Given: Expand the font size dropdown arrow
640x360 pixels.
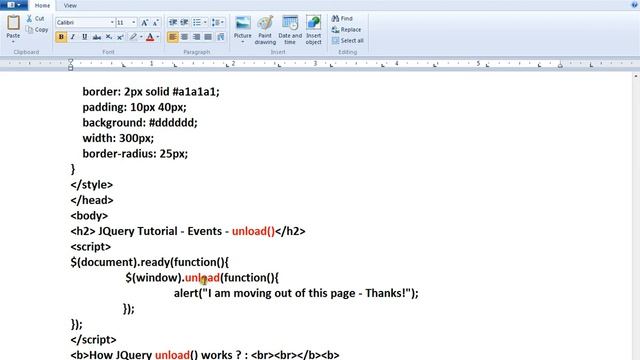Looking at the screenshot, I should point(134,22).
